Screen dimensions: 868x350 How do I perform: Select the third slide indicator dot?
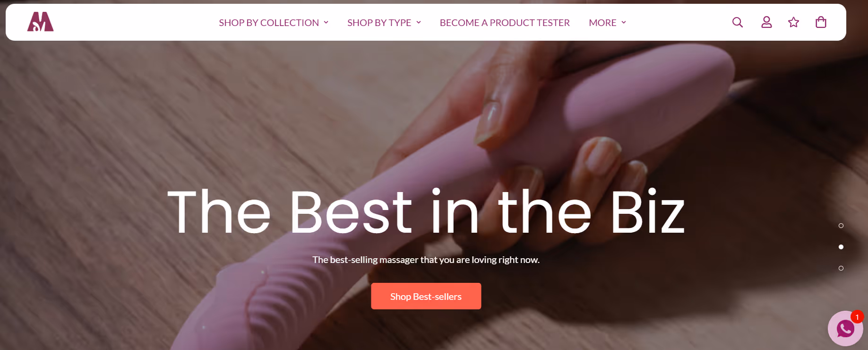[841, 268]
